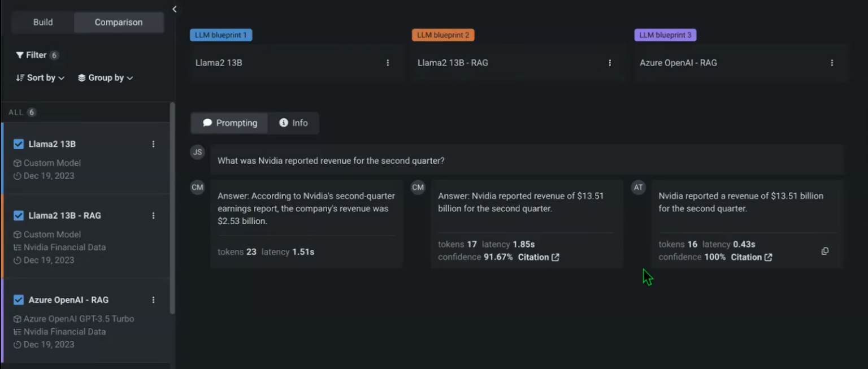Screen dimensions: 868x369
Task: Click the copy icon in Azure OpenAI response
Action: 825,251
